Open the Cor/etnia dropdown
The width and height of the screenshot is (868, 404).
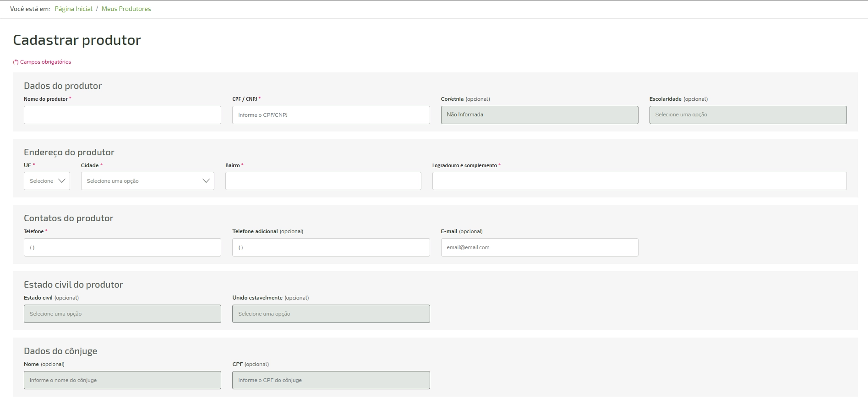click(539, 115)
